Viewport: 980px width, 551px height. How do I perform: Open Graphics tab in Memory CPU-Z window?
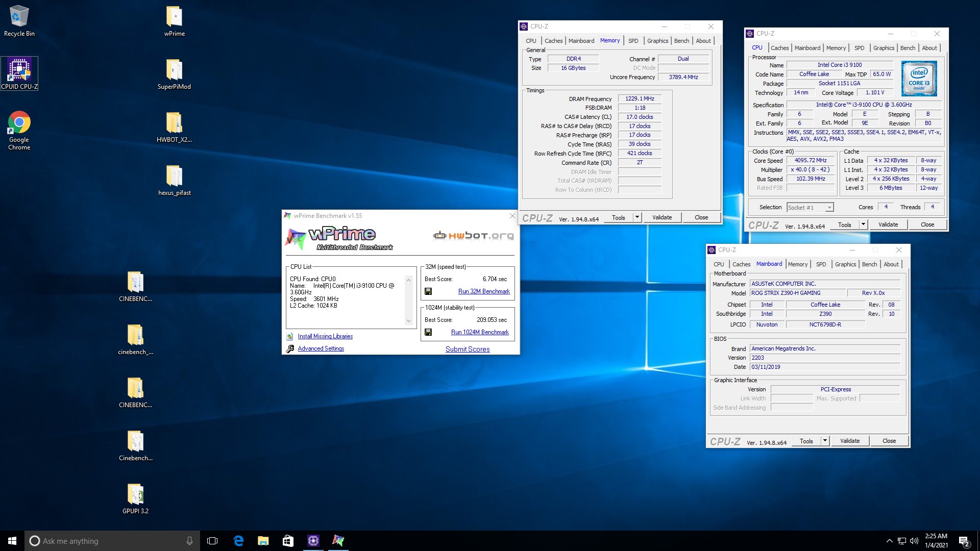tap(657, 41)
